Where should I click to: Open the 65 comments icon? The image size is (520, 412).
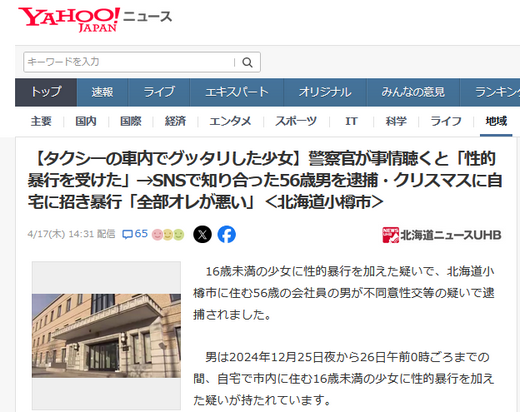pyautogui.click(x=135, y=234)
